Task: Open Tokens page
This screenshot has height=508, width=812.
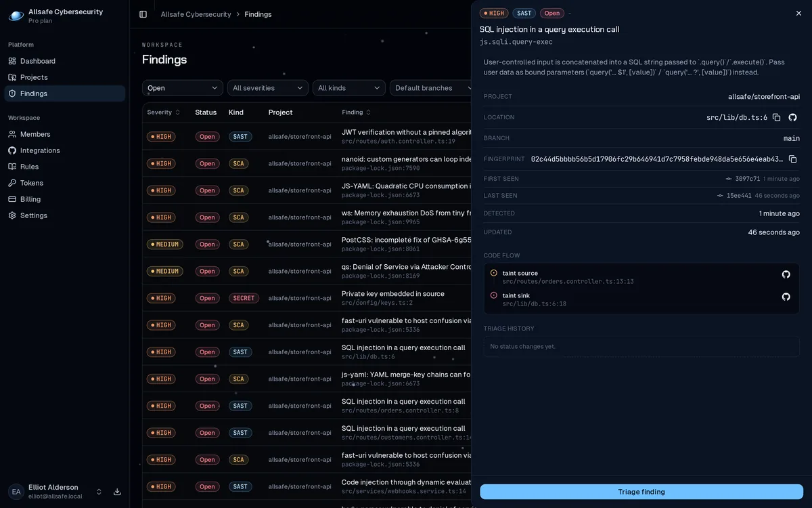Action: pyautogui.click(x=64, y=183)
